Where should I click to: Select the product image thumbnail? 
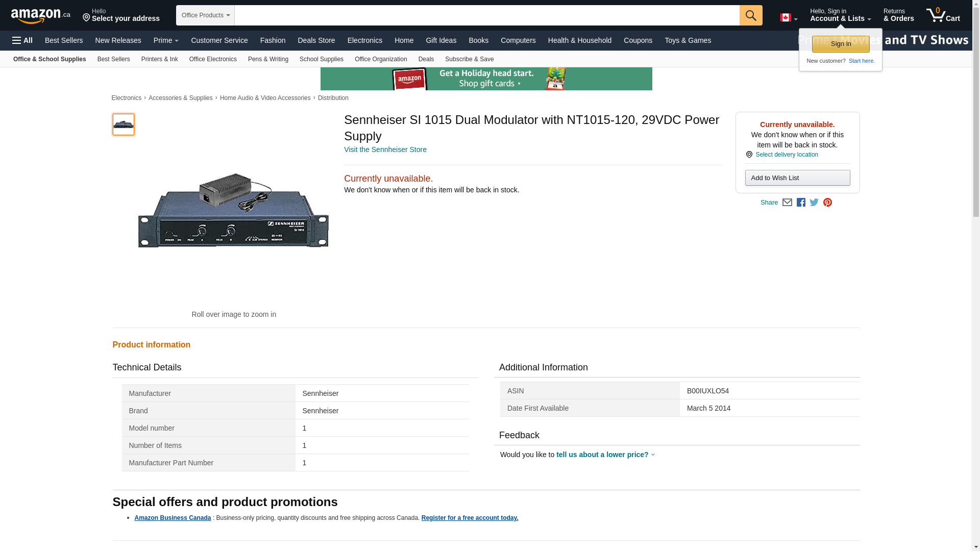point(123,124)
